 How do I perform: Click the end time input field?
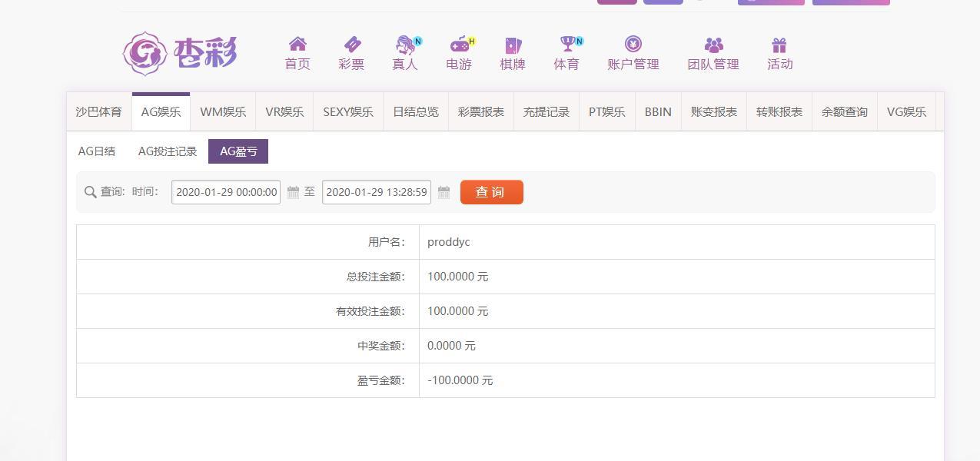376,192
